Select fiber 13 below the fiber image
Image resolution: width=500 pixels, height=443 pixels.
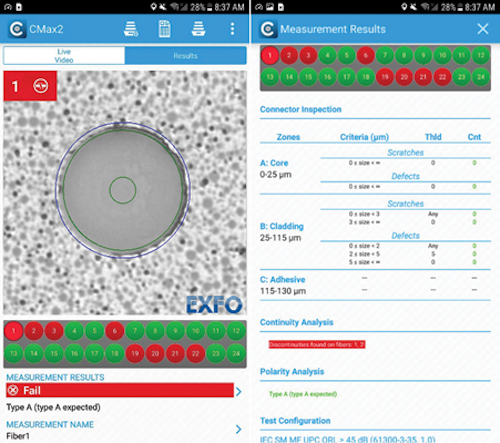(14, 353)
